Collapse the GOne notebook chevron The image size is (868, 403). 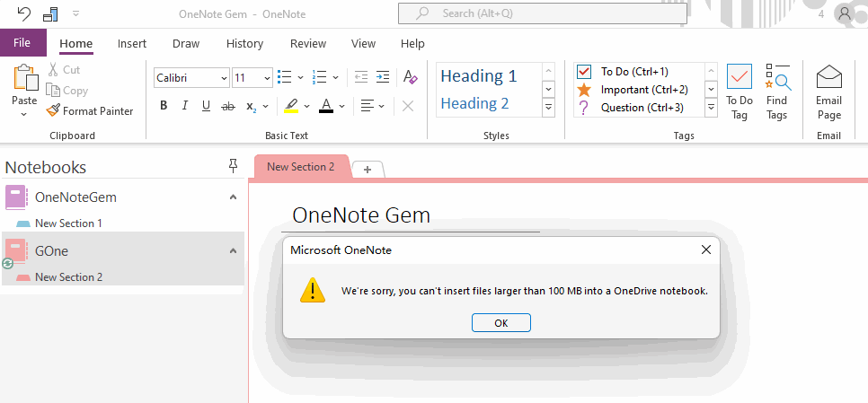click(233, 250)
